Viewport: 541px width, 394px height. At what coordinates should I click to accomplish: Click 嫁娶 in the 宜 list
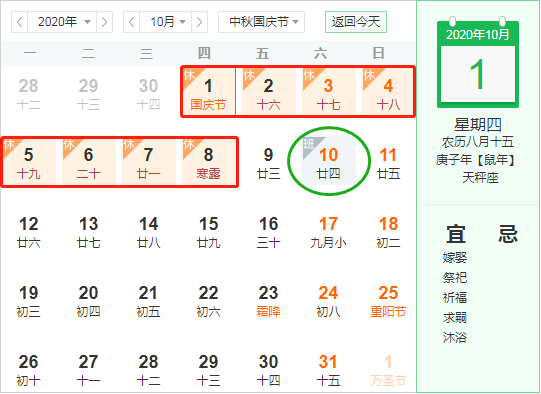click(455, 257)
